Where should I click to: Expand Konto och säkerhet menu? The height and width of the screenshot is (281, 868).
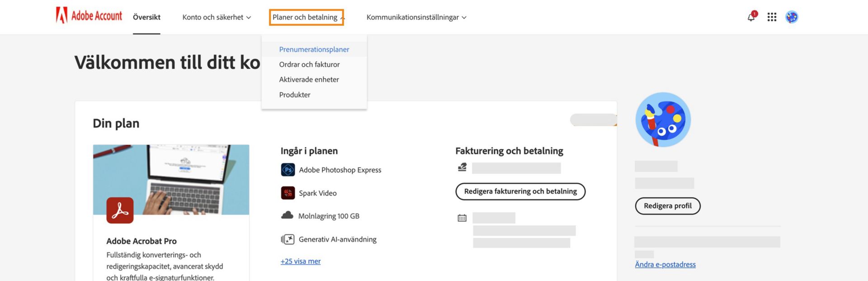(217, 17)
